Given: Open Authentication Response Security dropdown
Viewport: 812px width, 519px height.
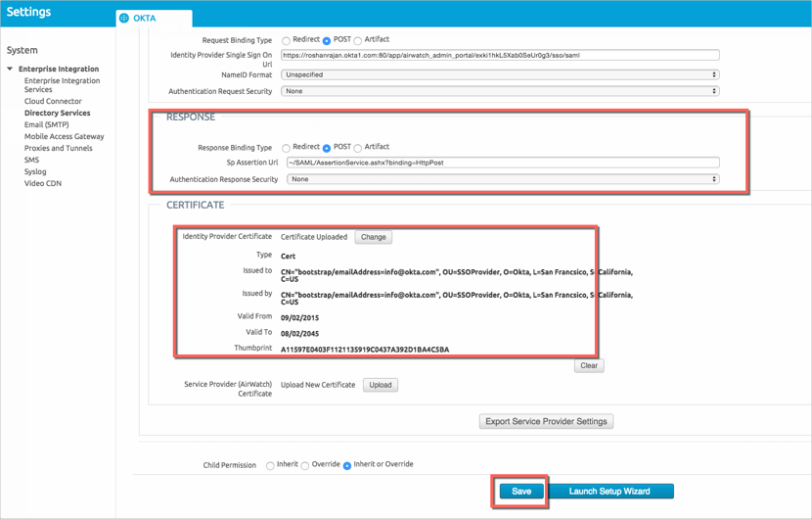Looking at the screenshot, I should [x=503, y=179].
